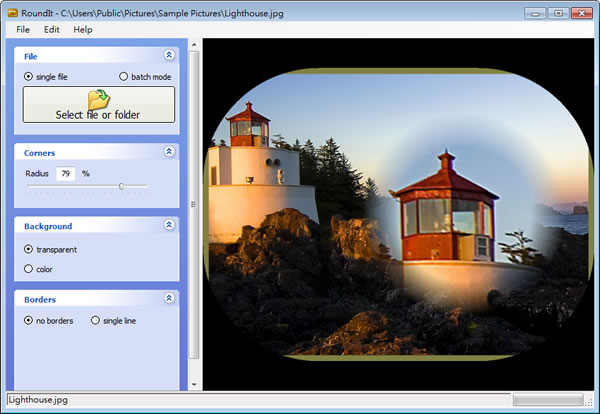Click the corner Radius slider handle
Image resolution: width=600 pixels, height=414 pixels.
coord(122,186)
